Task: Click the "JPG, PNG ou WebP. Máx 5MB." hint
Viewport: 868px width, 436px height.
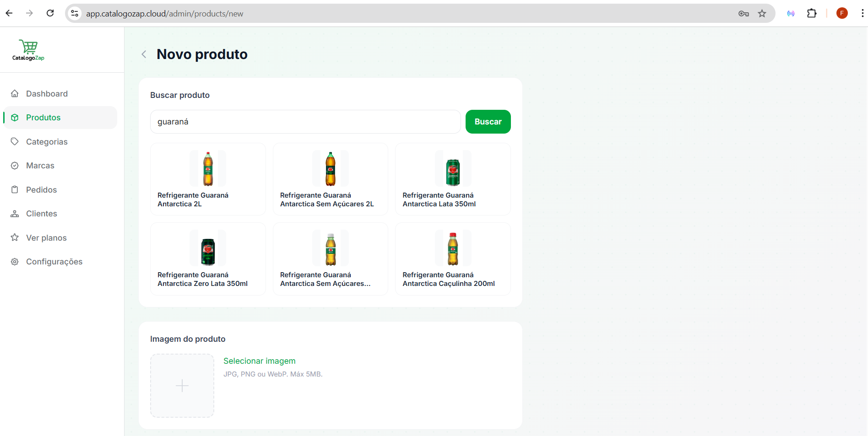Action: point(273,374)
